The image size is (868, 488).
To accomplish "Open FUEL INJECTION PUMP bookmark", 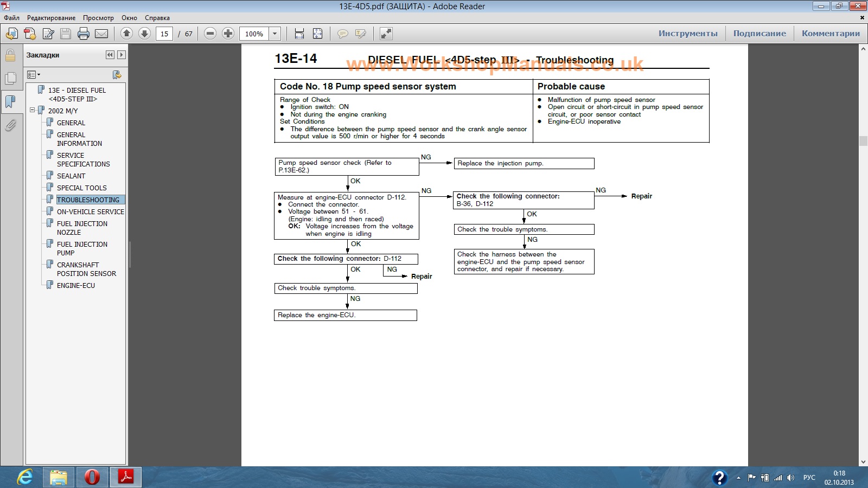I will coord(82,249).
